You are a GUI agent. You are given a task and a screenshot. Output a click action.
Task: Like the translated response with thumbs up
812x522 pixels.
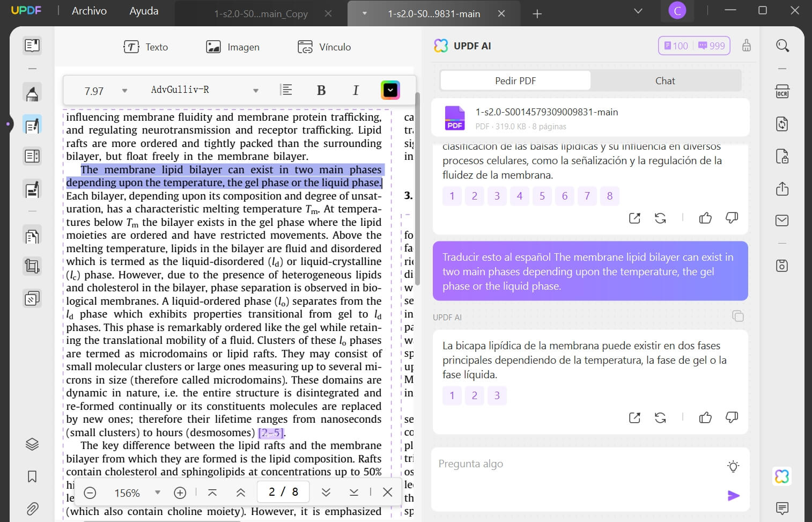705,417
